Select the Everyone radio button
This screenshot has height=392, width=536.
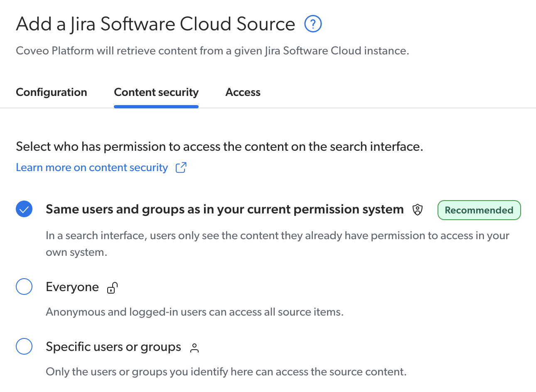pyautogui.click(x=24, y=287)
